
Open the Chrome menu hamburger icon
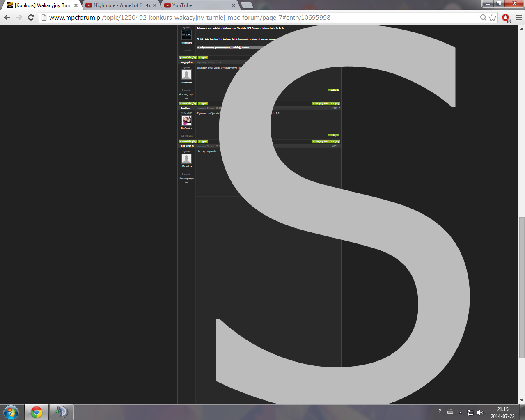click(519, 17)
